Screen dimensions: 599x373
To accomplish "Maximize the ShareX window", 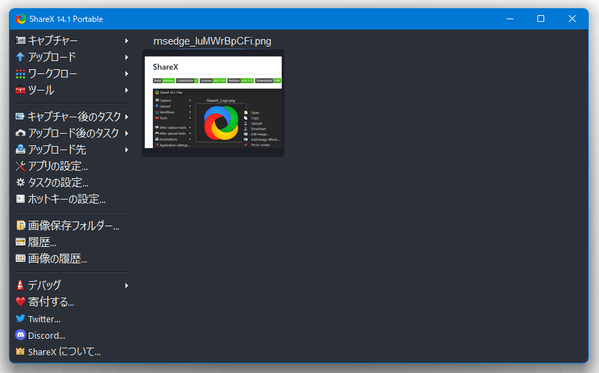I will (541, 19).
